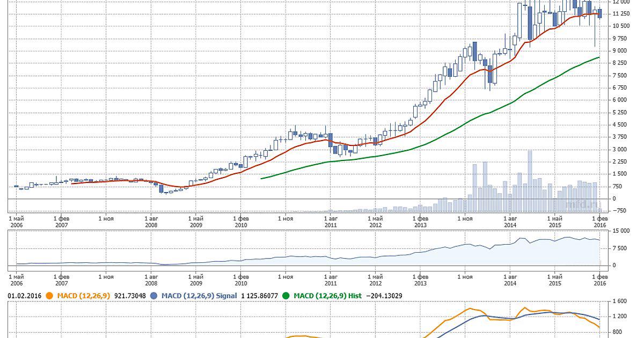
Task: Click the −750 label on the price axis
Action: pyautogui.click(x=620, y=211)
